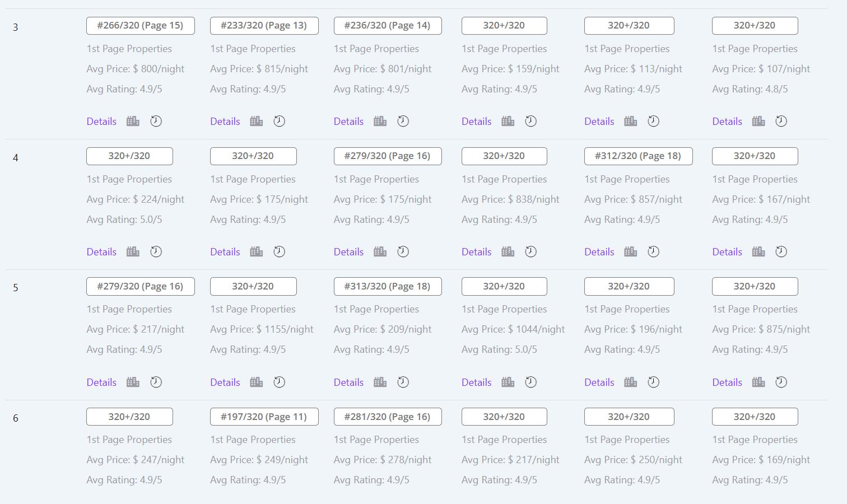847x504 pixels.
Task: Click the #266/320 (Page 15) rank badge
Action: [x=141, y=26]
